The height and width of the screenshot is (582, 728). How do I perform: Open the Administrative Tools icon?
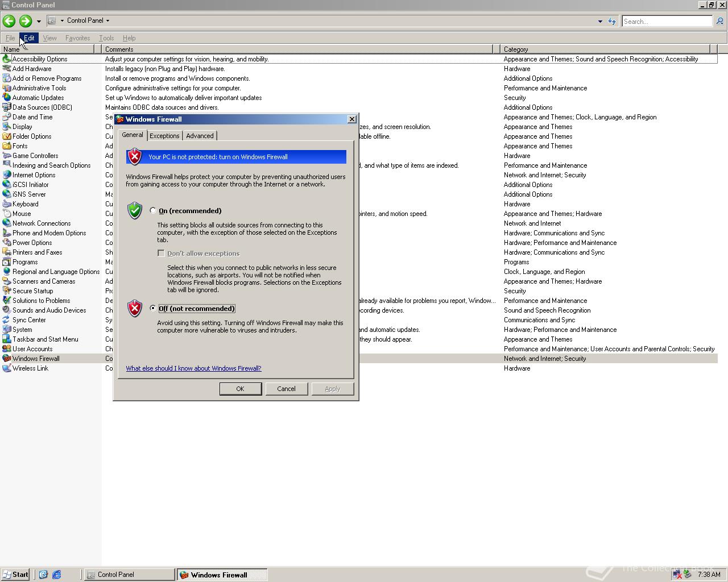(7, 88)
